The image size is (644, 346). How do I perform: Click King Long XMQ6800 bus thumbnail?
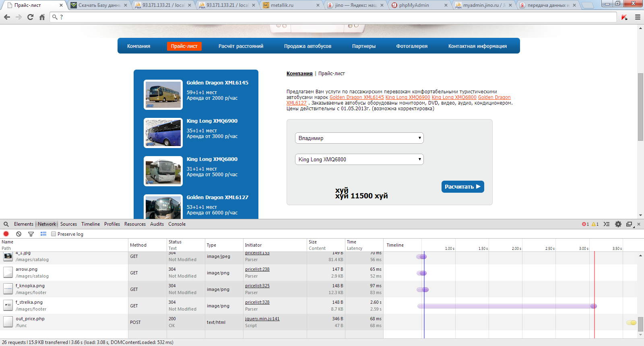[163, 171]
